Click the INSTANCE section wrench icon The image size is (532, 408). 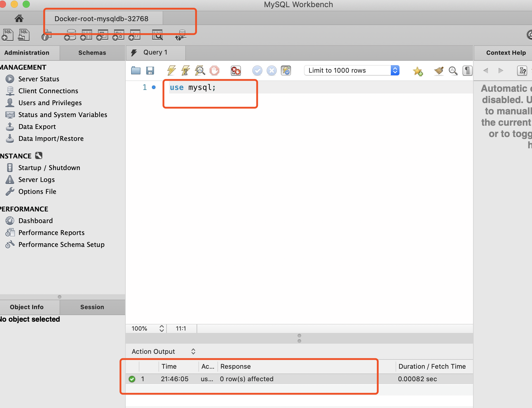click(x=39, y=155)
